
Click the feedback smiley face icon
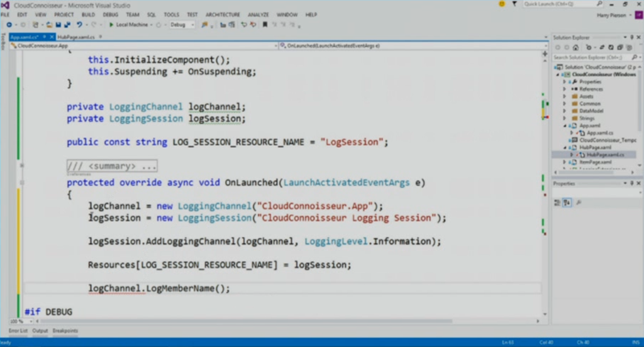[501, 4]
